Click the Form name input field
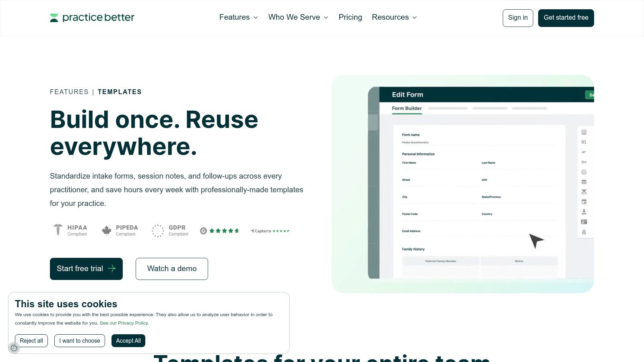The width and height of the screenshot is (644, 362). 479,142
